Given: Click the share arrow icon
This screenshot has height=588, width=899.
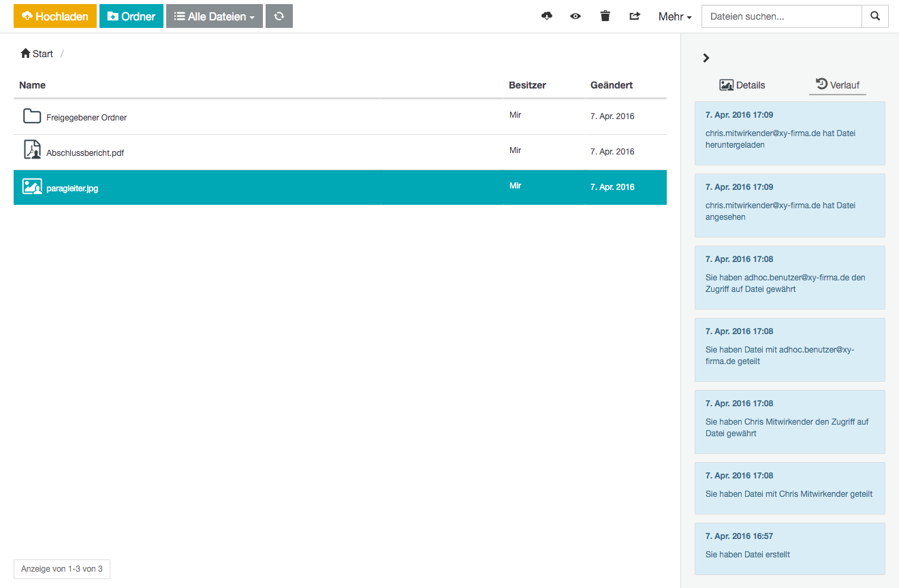Looking at the screenshot, I should tap(635, 16).
